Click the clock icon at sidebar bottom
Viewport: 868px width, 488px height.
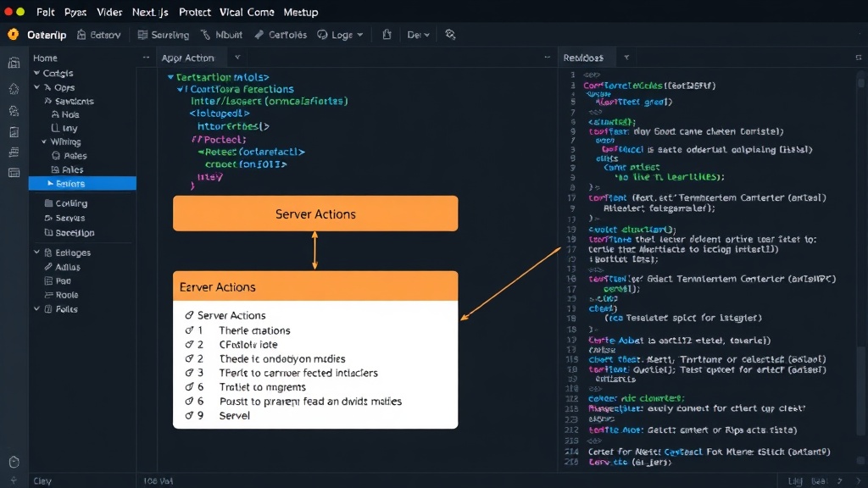point(14,462)
